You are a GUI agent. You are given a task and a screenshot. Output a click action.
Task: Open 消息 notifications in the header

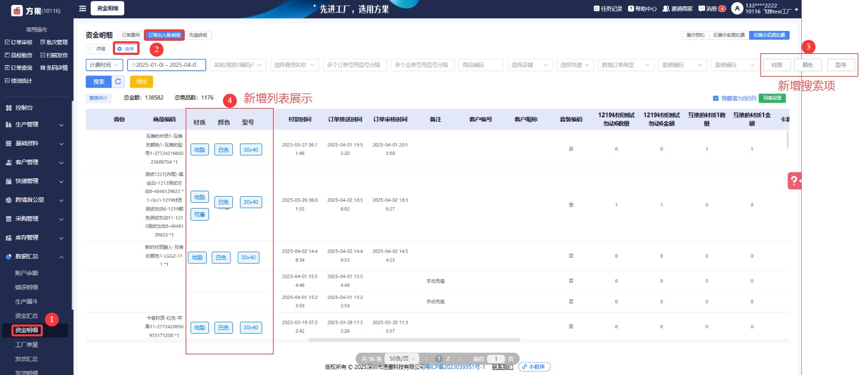(x=712, y=9)
